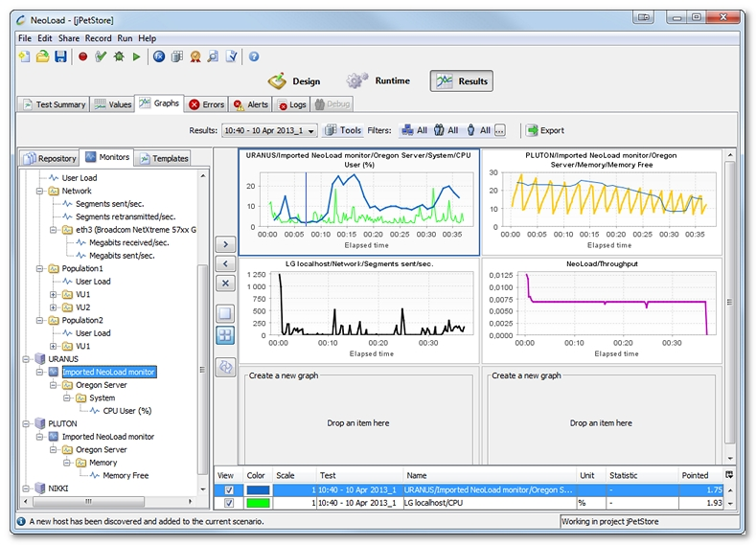Click the add-to-graph right arrow button

(x=225, y=244)
